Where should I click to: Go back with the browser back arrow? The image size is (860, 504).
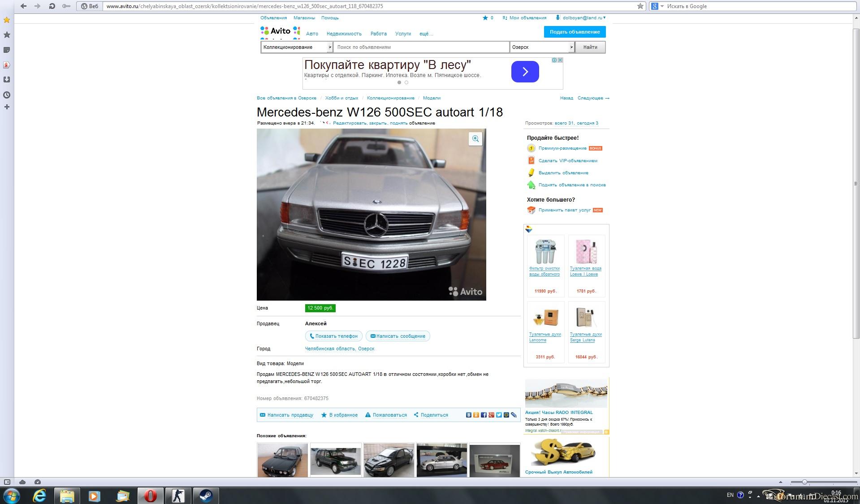[x=23, y=6]
